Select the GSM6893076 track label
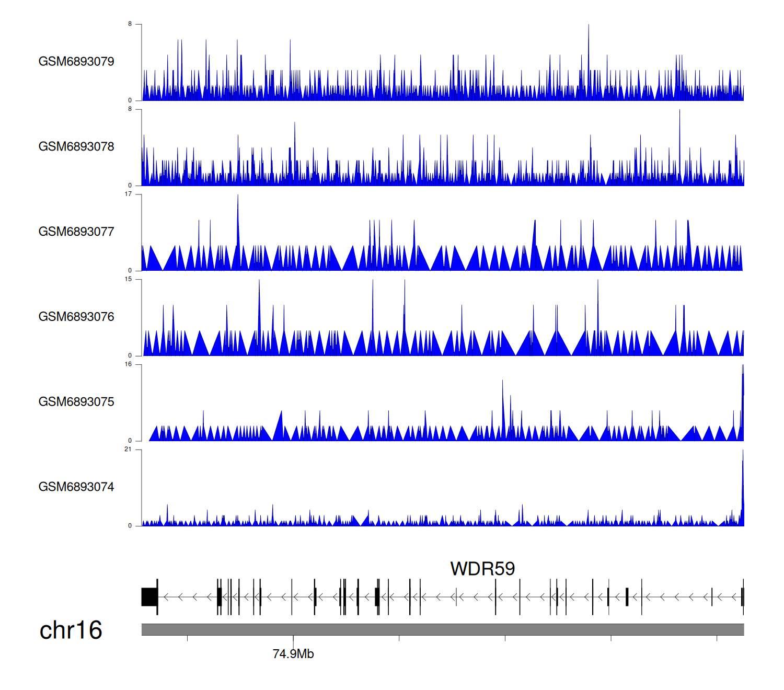The image size is (784, 690). 76,317
